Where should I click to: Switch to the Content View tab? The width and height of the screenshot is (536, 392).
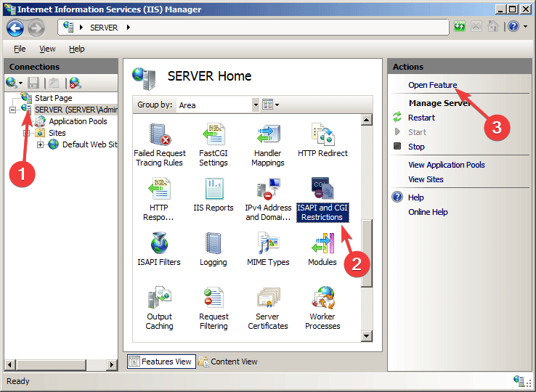[x=228, y=362]
